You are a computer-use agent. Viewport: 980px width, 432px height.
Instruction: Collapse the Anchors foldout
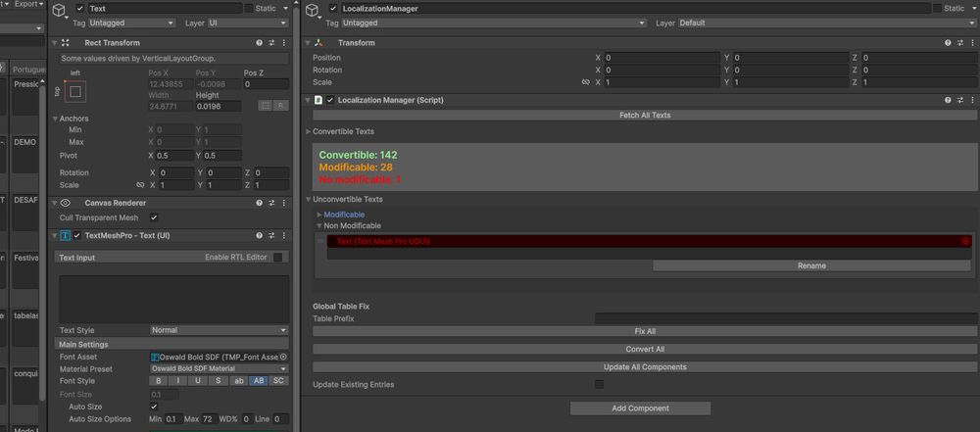coord(56,119)
